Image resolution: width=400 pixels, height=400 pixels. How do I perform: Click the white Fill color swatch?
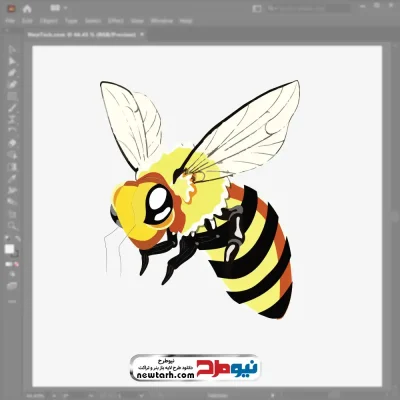pyautogui.click(x=9, y=249)
